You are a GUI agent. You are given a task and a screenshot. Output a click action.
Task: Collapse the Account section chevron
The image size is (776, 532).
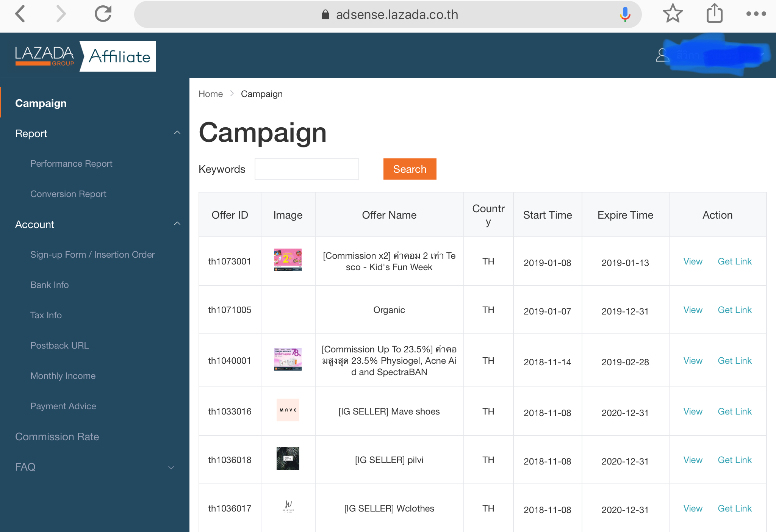click(177, 224)
